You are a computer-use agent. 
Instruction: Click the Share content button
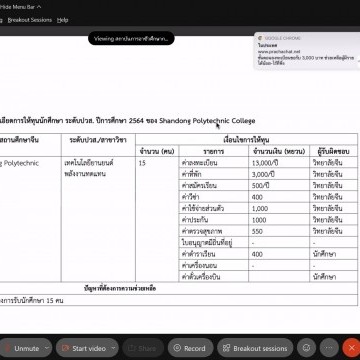point(143,348)
